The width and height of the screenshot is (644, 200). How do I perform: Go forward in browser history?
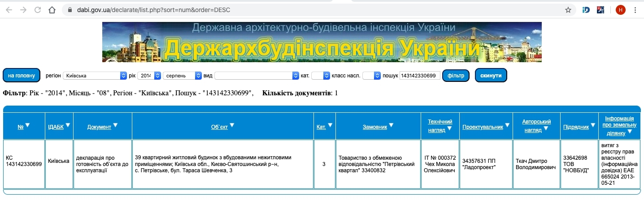coord(23,9)
